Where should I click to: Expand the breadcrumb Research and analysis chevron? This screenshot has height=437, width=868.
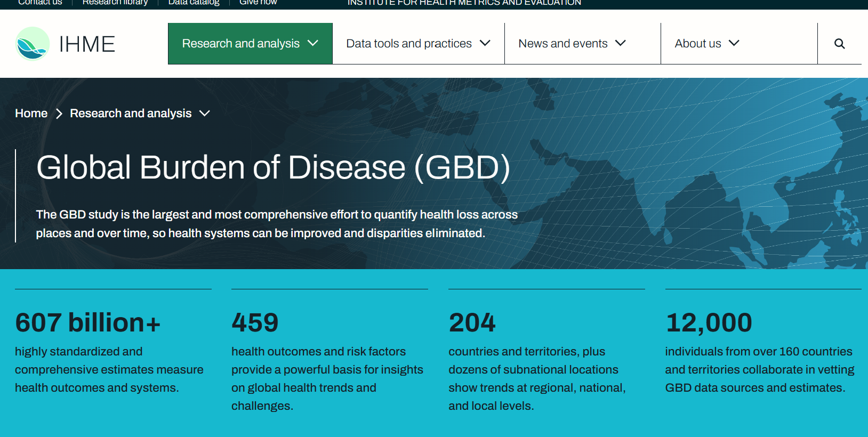pos(205,114)
